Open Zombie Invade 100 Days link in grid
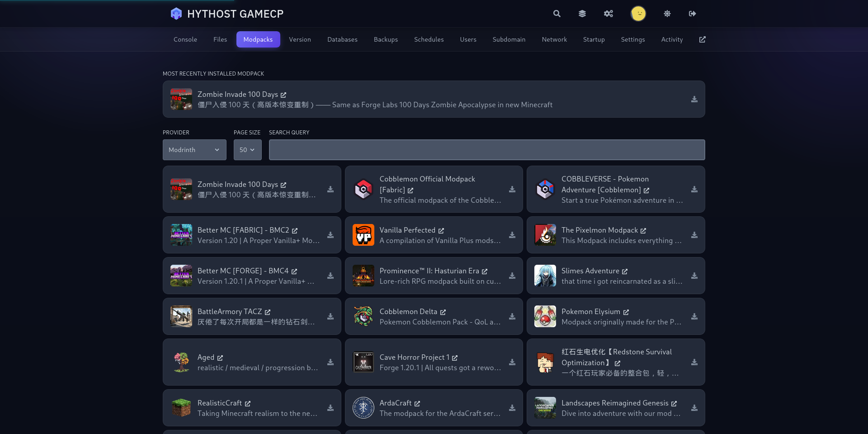868x434 pixels. point(241,185)
